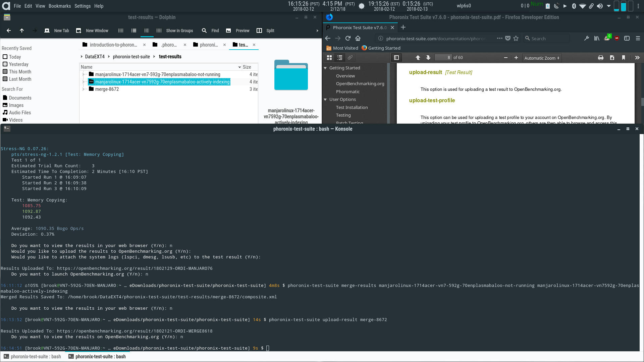
Task: Show site information icon in URL bar
Action: [x=380, y=38]
